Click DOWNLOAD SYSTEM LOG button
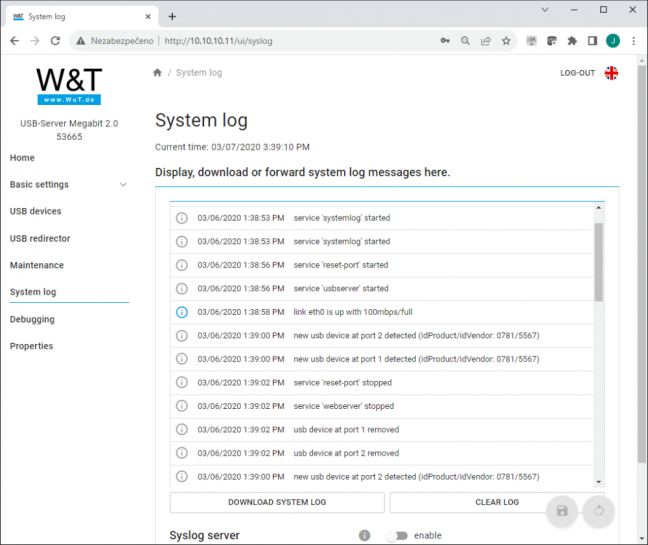Viewport: 648px width, 545px height. tap(277, 502)
